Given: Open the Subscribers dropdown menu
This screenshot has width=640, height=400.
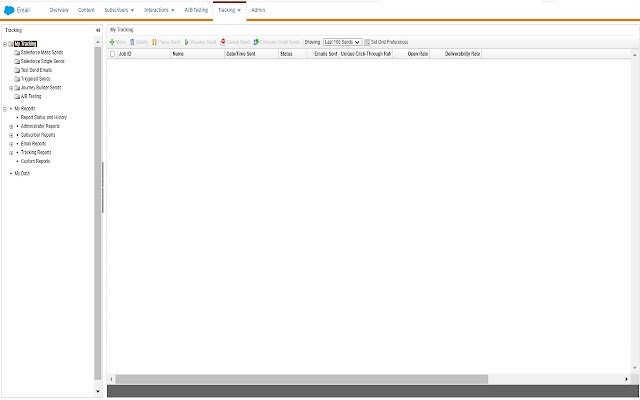Looking at the screenshot, I should pyautogui.click(x=119, y=10).
